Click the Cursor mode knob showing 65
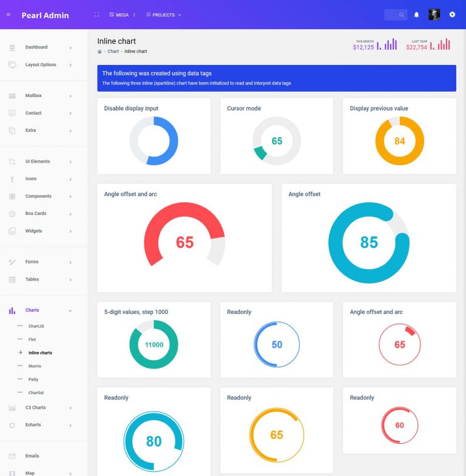 [277, 141]
